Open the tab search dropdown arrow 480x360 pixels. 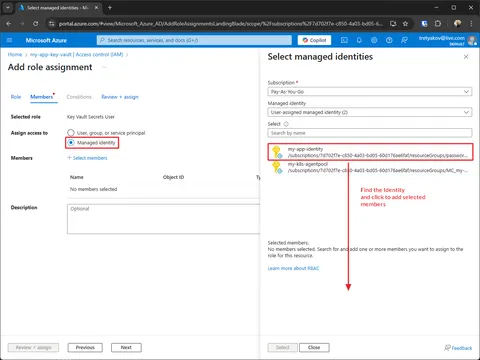pos(8,7)
